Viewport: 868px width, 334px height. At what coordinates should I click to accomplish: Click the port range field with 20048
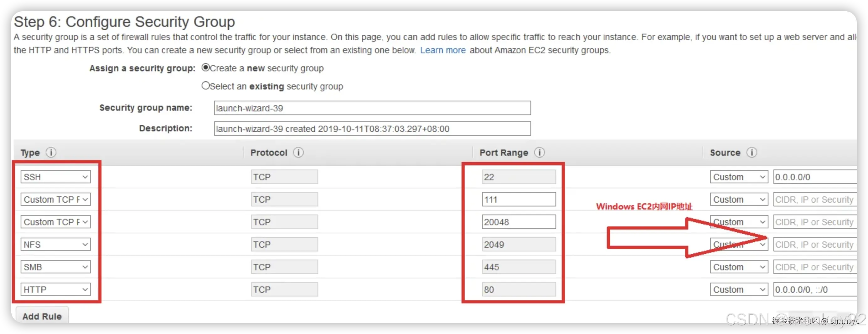coord(519,222)
